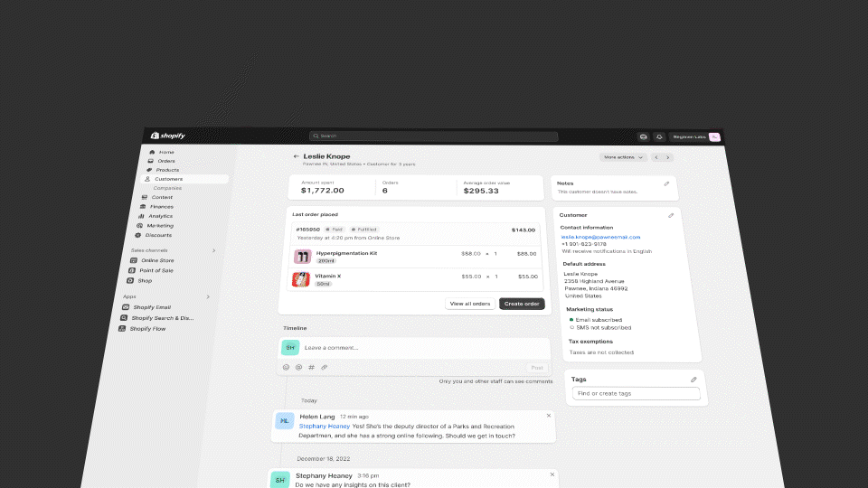Click the Shopify Email app icon
Viewport: 868px width, 488px height.
click(126, 307)
